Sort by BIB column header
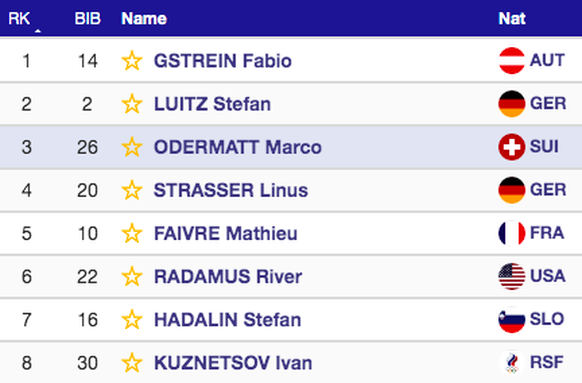Screen dimensions: 582x383 [88, 18]
